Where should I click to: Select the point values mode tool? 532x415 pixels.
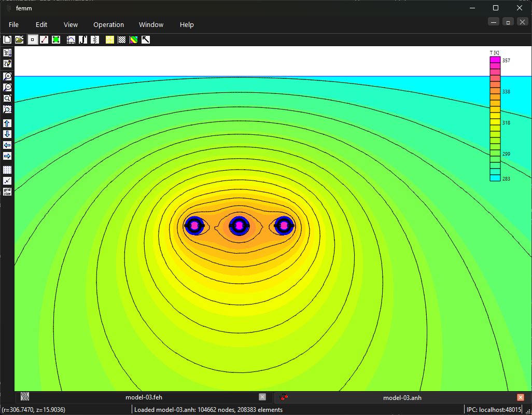tap(32, 40)
